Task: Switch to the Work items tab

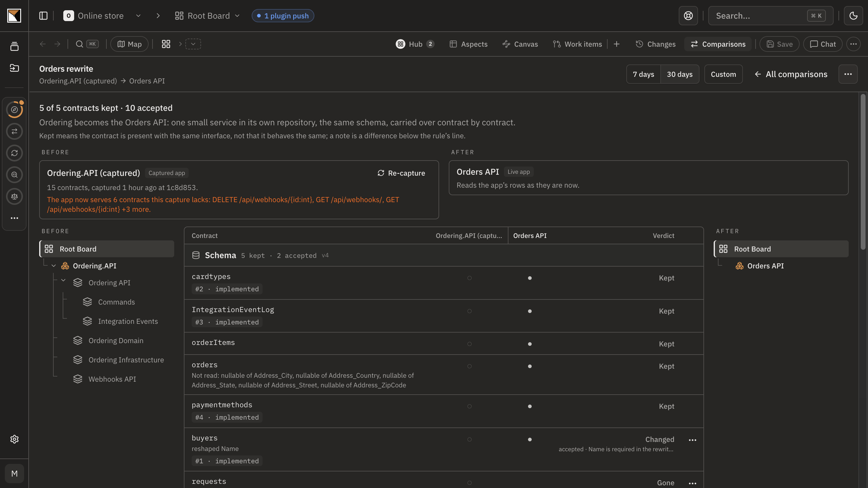Action: click(x=577, y=44)
